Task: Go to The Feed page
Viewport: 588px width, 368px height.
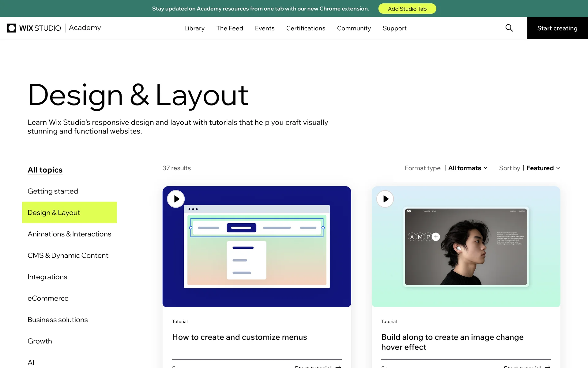Action: point(229,28)
